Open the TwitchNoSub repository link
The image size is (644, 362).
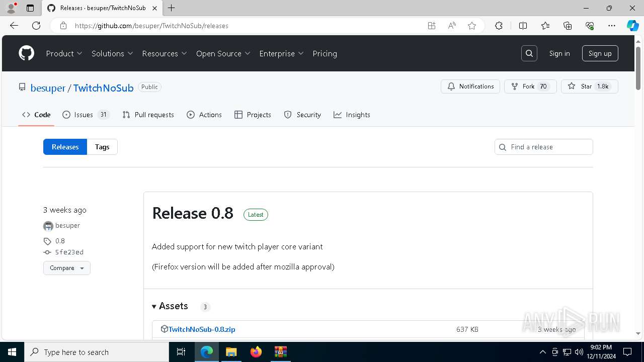[103, 88]
